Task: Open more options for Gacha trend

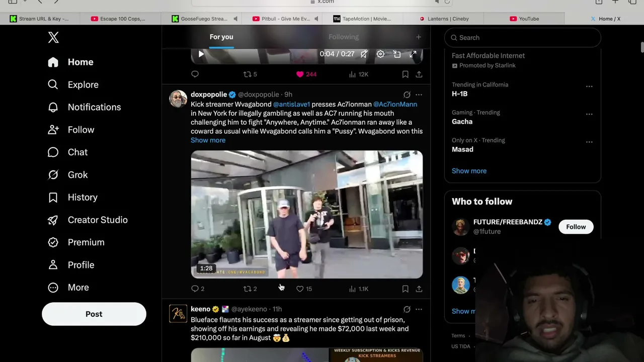Action: coord(589,114)
